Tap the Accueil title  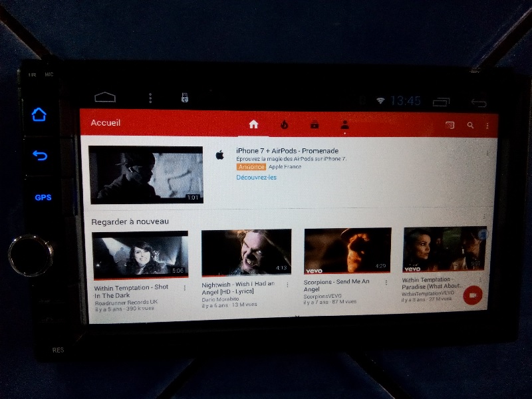[x=106, y=123]
